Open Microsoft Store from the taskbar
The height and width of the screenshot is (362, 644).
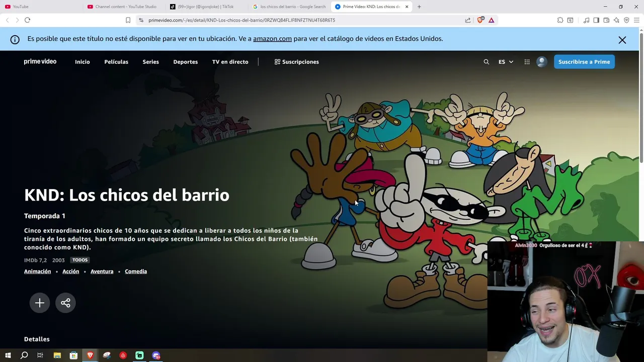pos(73,355)
